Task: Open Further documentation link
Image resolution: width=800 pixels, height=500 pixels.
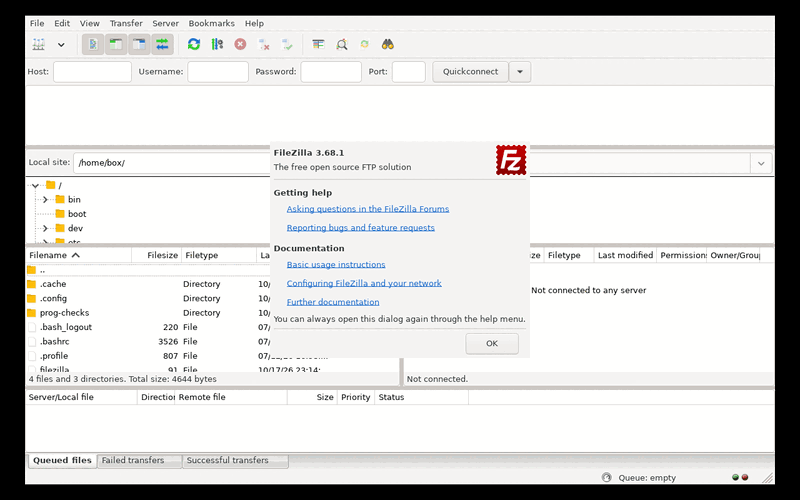Action: [333, 302]
